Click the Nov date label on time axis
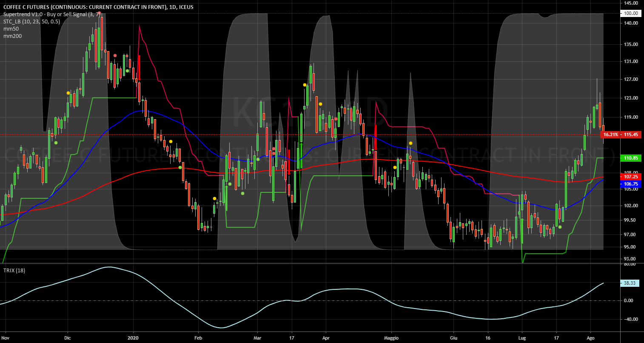The width and height of the screenshot is (644, 343). coord(6,337)
